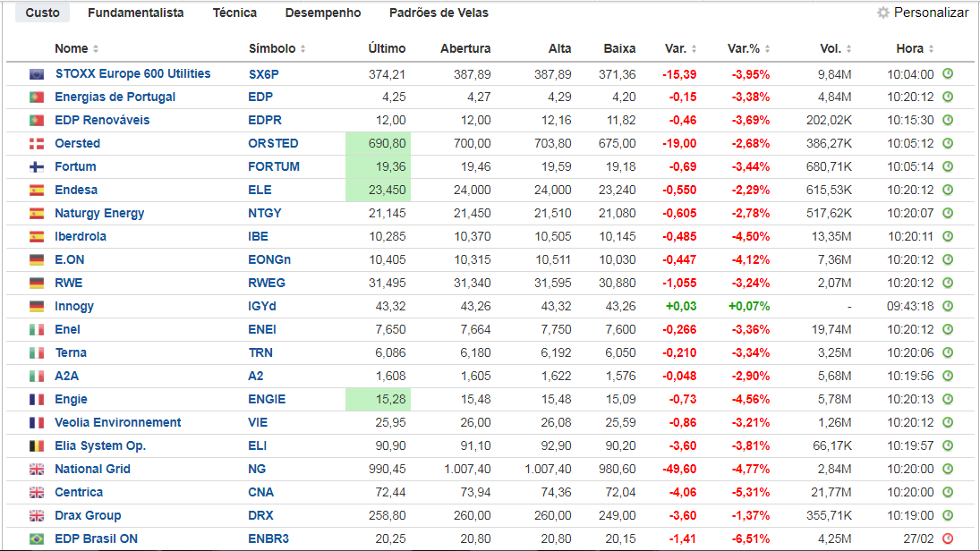
Task: Click the Personalizar gear icon
Action: [883, 13]
